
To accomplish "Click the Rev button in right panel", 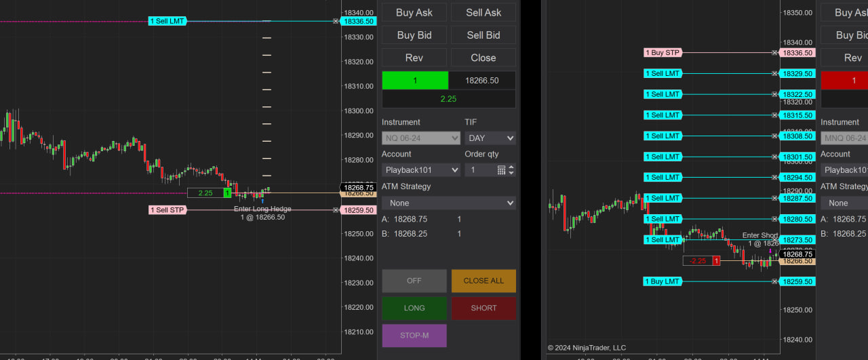I will point(844,58).
